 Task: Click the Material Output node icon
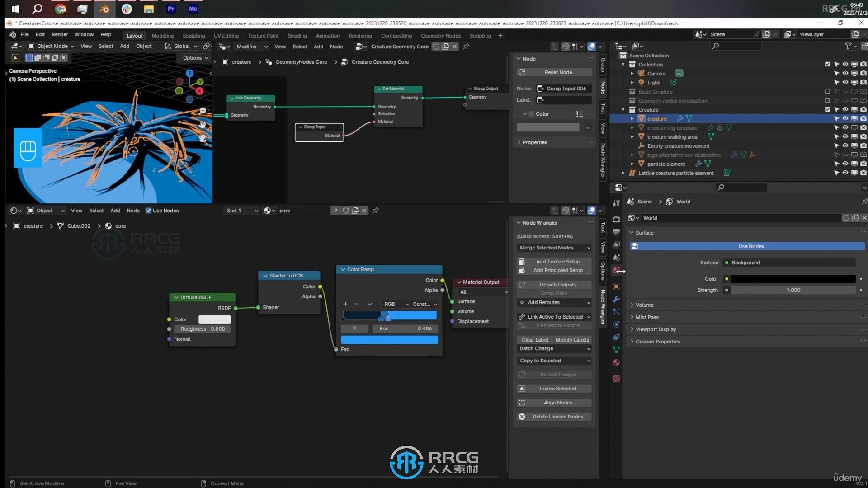tap(459, 282)
